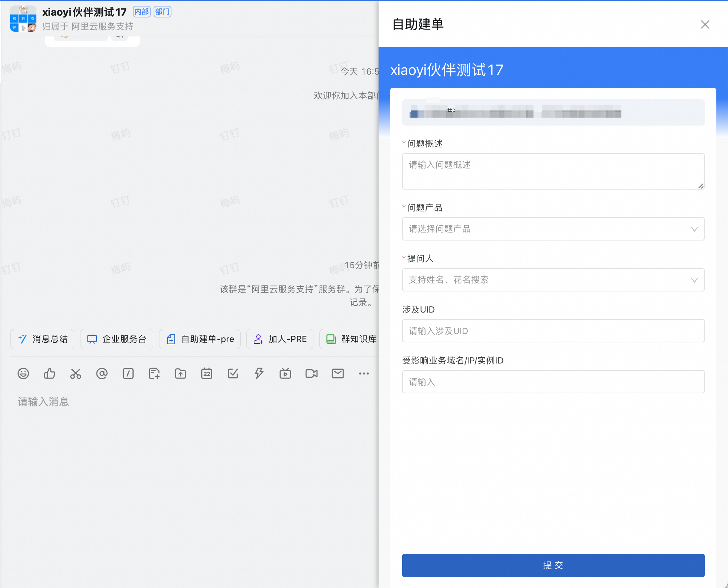Click the group title xiaoyi伙伴测试17 in chat header
Screen dimensions: 728x588
[84, 12]
